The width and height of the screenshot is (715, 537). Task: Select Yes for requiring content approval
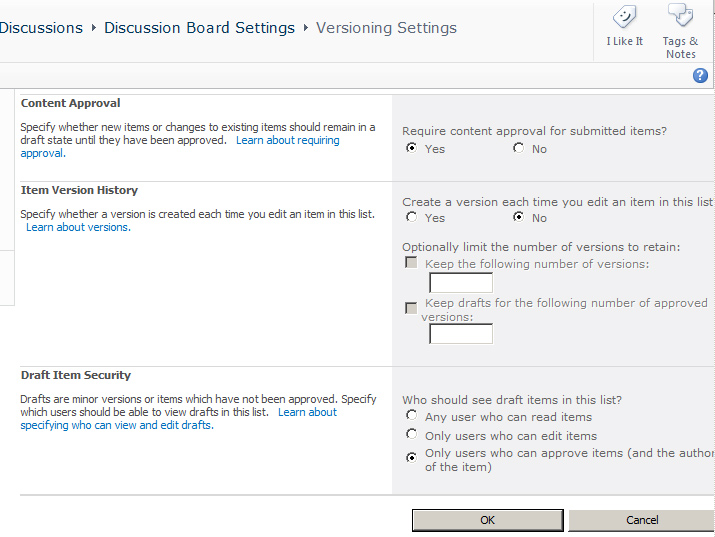click(412, 148)
